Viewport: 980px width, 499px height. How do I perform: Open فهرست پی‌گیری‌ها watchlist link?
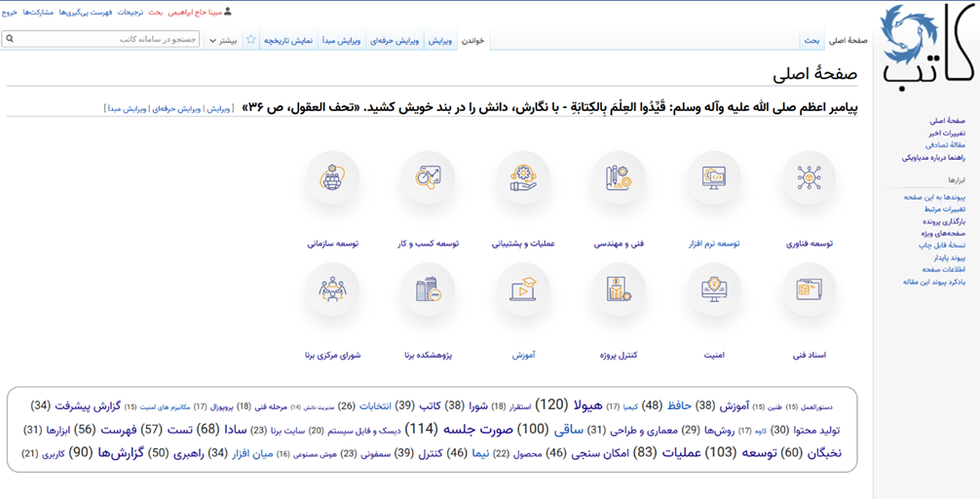point(87,12)
